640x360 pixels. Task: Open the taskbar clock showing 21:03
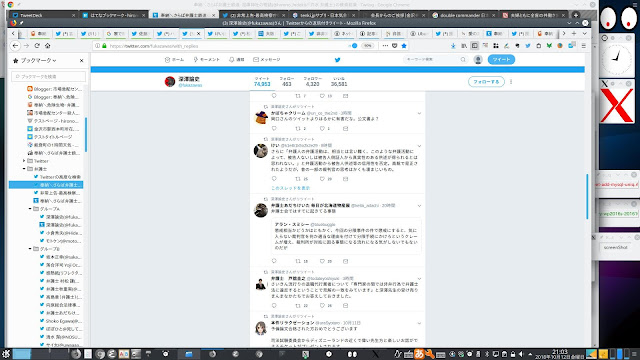point(560,354)
